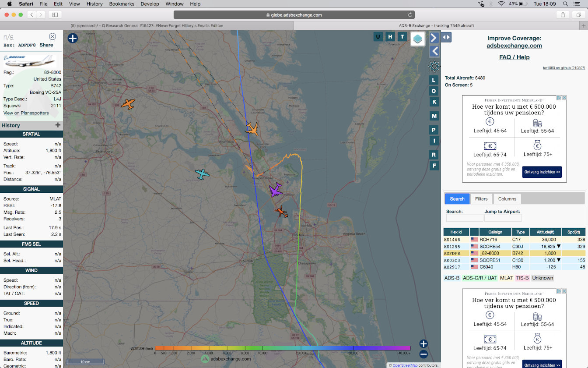
Task: Sort table by Spd(kt) column
Action: click(574, 232)
